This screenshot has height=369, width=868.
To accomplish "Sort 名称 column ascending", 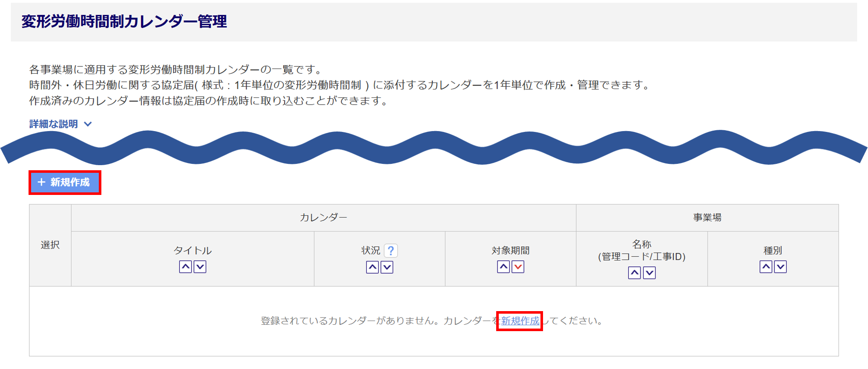I will tap(635, 273).
